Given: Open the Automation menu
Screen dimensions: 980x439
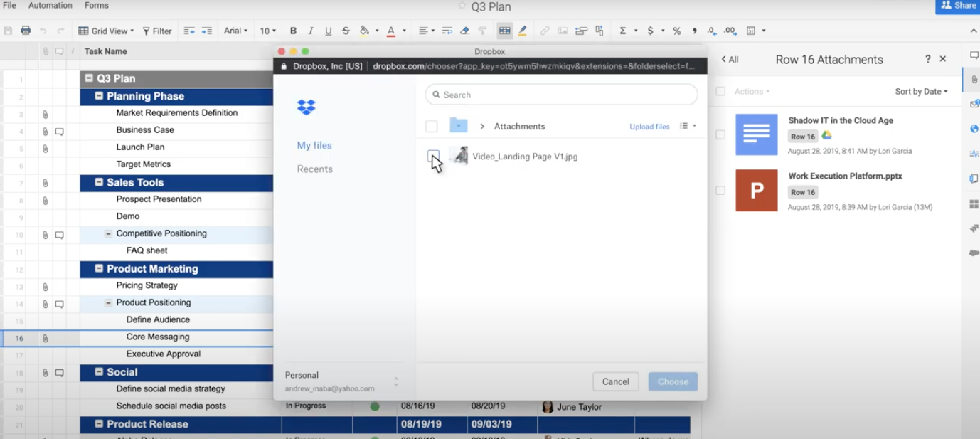Looking at the screenshot, I should click(50, 6).
